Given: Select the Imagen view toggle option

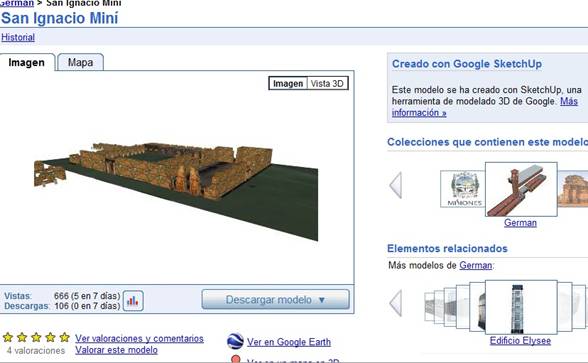Looking at the screenshot, I should coord(288,84).
